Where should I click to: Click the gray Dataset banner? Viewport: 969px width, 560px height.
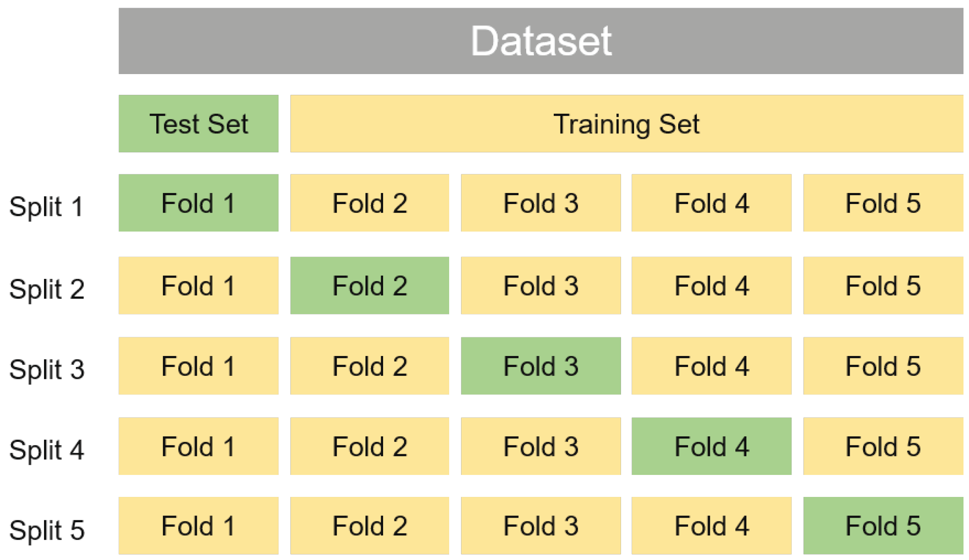pyautogui.click(x=541, y=41)
